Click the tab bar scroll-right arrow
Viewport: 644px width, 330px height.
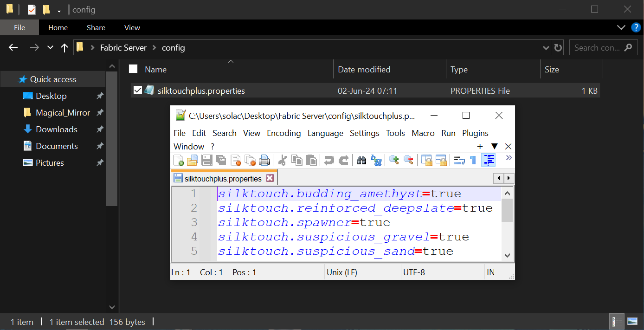tap(509, 178)
